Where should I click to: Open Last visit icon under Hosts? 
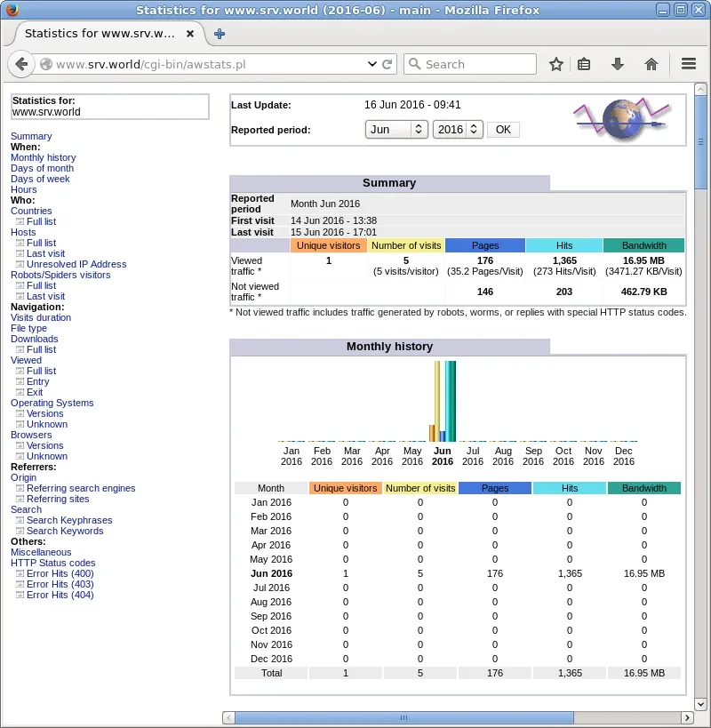[x=20, y=253]
